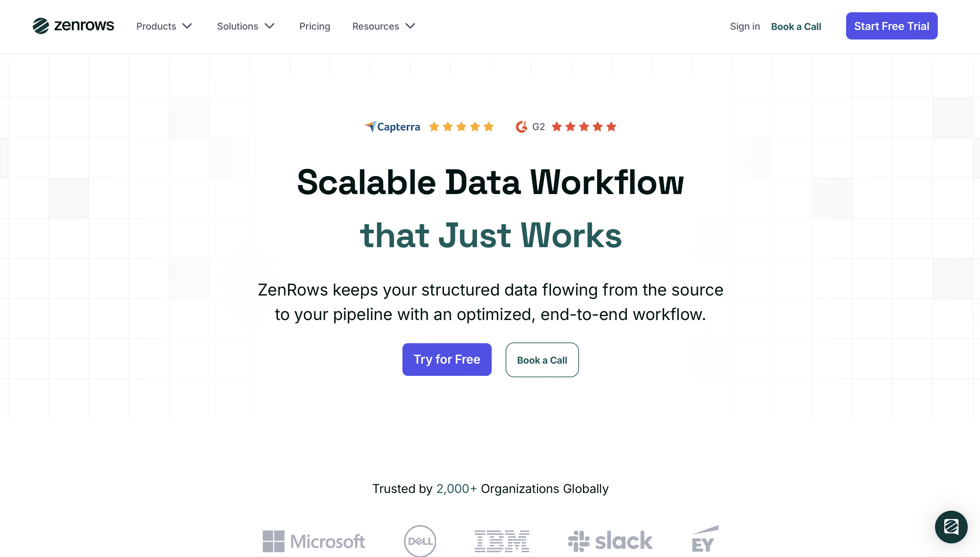Click the IBM logo
Screen dimensions: 980x557
tap(502, 541)
